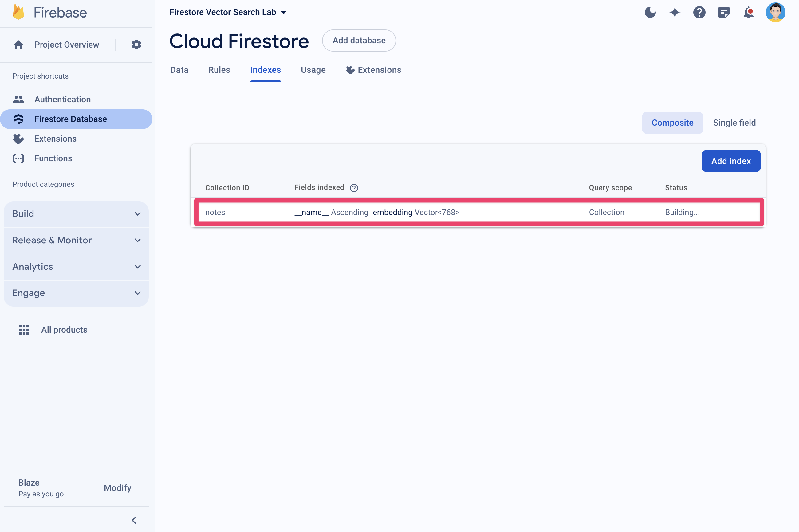Screen dimensions: 799x532
Task: Open Authentication section
Action: pos(62,99)
